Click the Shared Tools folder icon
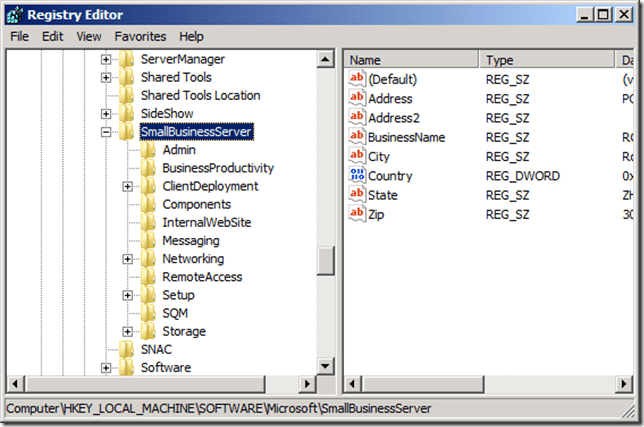Screen dimensions: 644x427 [x=126, y=77]
